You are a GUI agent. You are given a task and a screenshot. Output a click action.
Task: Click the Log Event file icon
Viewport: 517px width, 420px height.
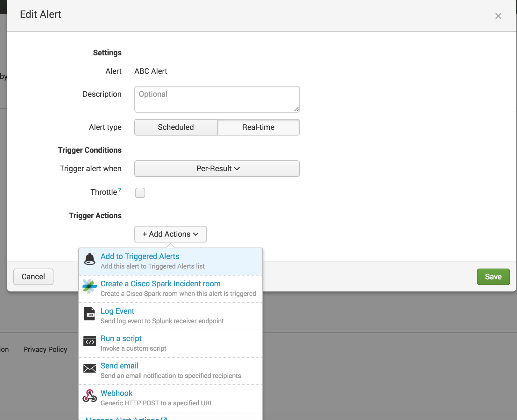[90, 314]
